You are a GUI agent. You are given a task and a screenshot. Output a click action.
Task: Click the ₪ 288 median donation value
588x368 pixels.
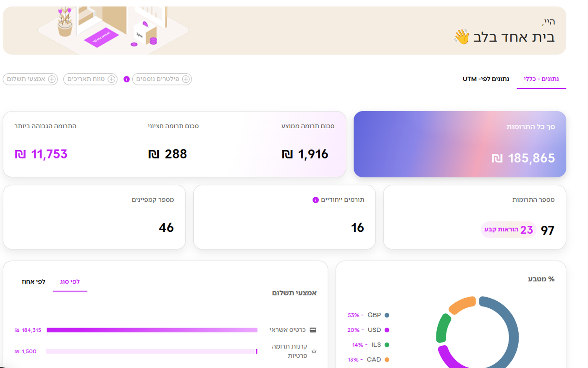[168, 154]
